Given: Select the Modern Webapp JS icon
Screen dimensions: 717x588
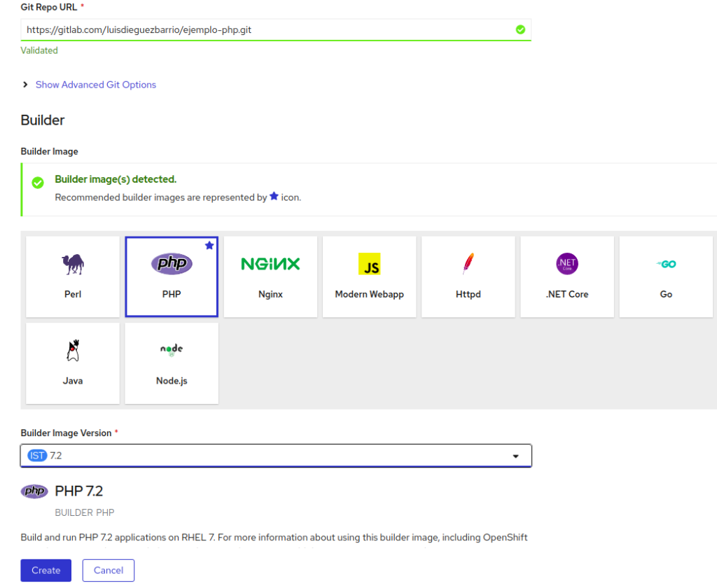Looking at the screenshot, I should (x=369, y=264).
